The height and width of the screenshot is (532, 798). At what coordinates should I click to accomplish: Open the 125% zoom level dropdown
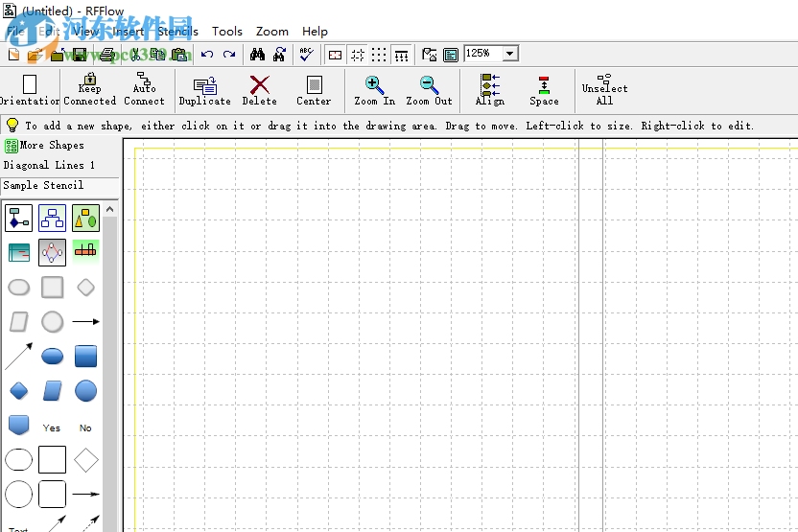pos(509,55)
